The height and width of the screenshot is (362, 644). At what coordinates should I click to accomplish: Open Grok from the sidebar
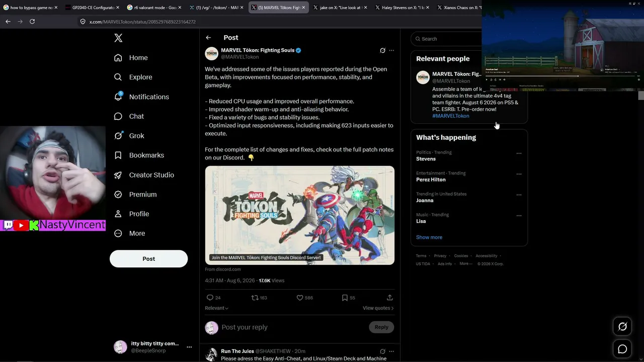pyautogui.click(x=129, y=136)
